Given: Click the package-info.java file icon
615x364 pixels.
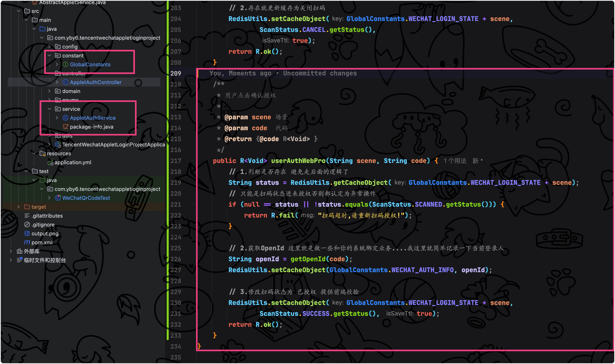Looking at the screenshot, I should 66,127.
